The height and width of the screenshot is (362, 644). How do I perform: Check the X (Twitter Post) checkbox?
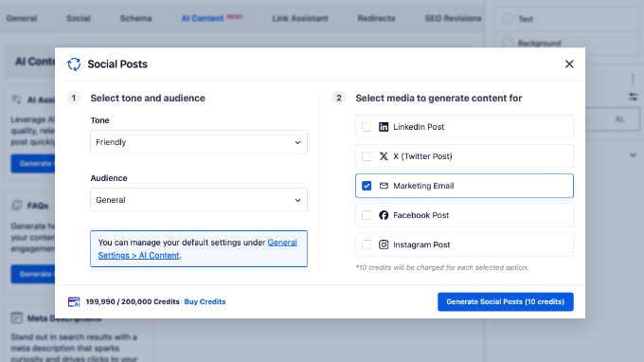(x=367, y=156)
